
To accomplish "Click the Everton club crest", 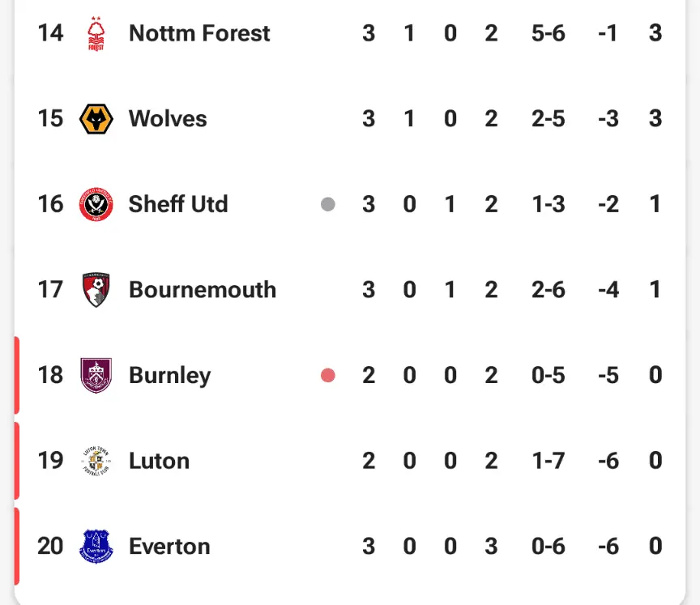I will point(96,547).
